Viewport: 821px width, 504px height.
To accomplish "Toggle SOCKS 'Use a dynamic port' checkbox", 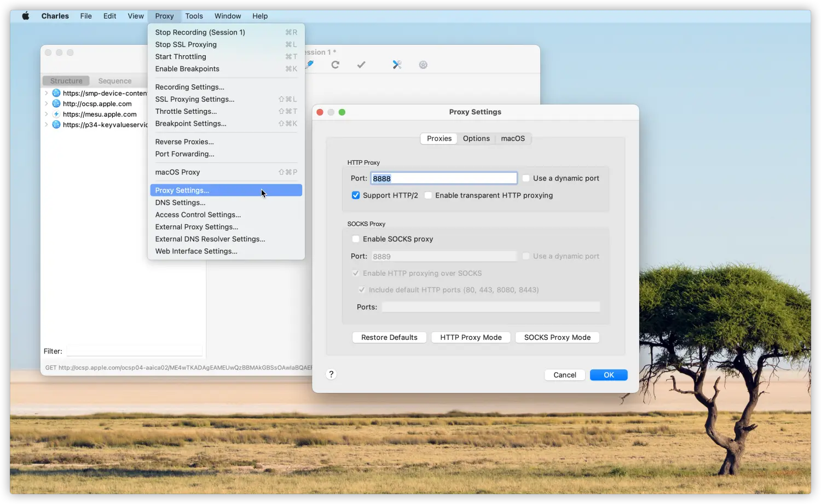I will pos(526,256).
